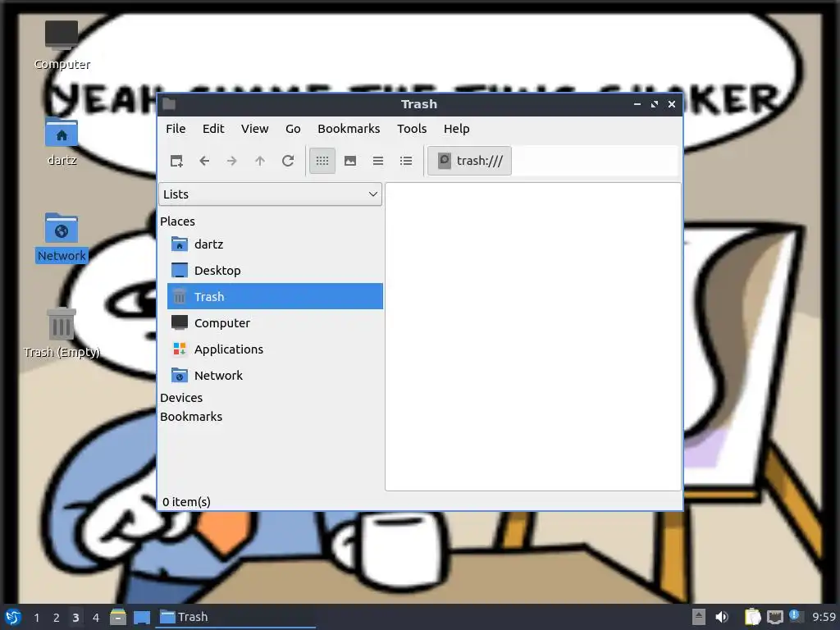Switch to detailed list view

(x=406, y=161)
